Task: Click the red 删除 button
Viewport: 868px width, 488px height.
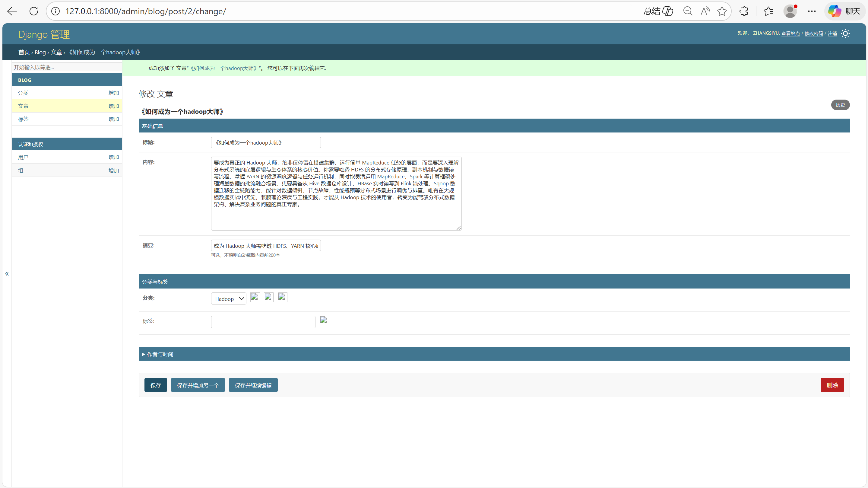Action: pos(832,385)
